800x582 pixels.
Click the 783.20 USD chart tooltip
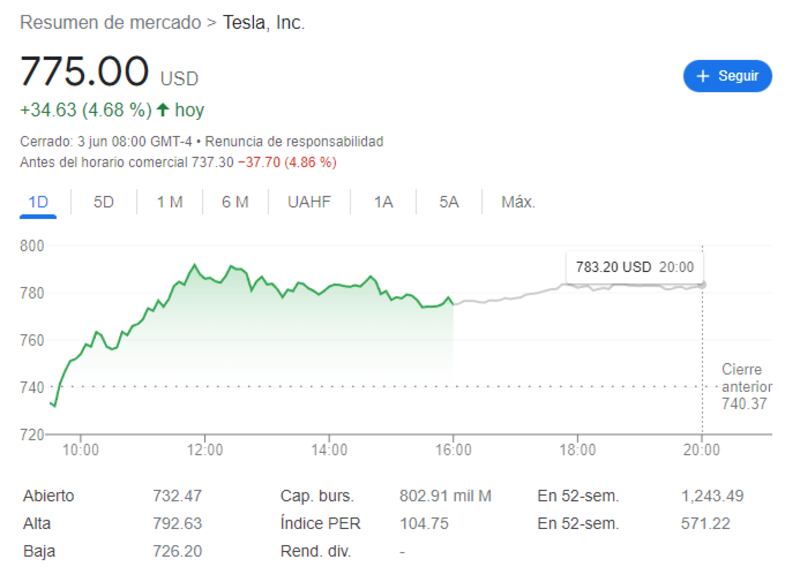(634, 267)
